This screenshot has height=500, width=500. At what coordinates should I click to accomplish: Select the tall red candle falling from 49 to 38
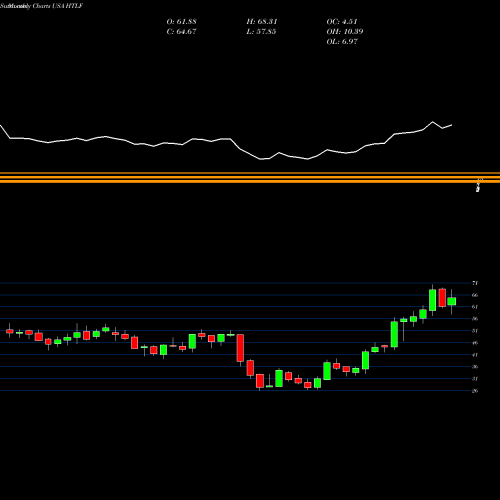pos(240,348)
